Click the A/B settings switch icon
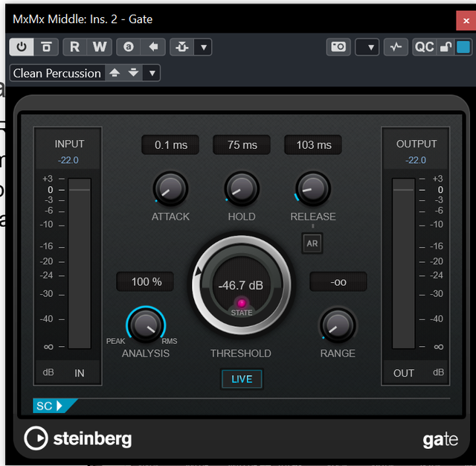476x466 pixels. pos(129,47)
